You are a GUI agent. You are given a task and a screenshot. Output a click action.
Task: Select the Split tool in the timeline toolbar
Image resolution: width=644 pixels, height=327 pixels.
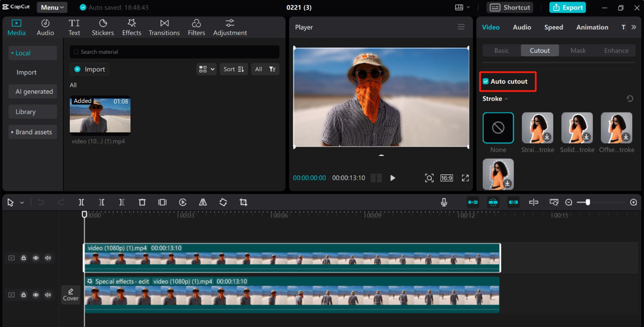(x=81, y=202)
